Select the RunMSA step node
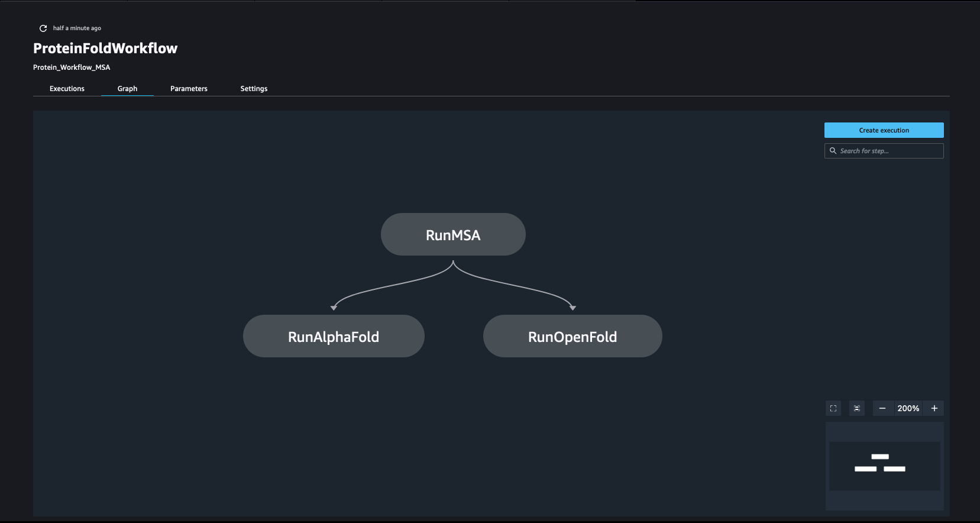 453,234
